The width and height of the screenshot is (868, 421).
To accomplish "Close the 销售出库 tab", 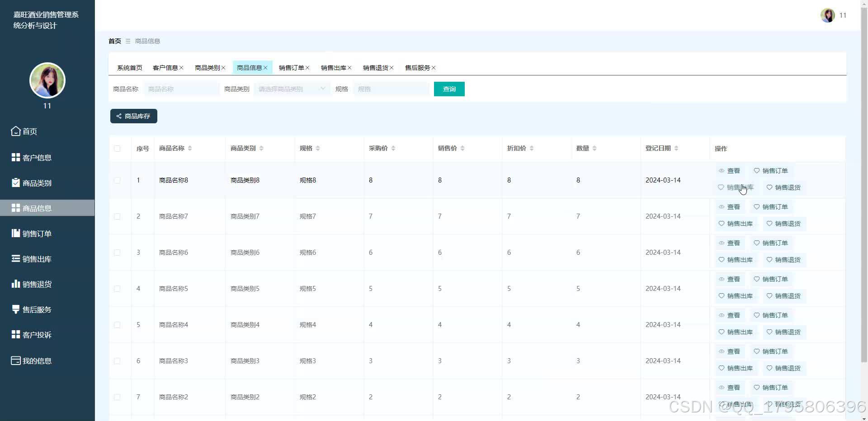I will click(x=349, y=68).
